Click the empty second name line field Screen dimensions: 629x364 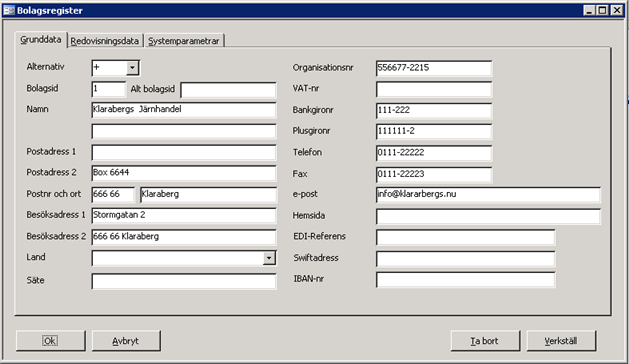click(184, 131)
